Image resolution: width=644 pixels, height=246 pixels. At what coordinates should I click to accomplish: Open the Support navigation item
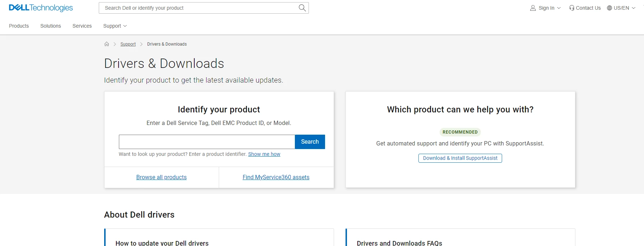pyautogui.click(x=112, y=26)
